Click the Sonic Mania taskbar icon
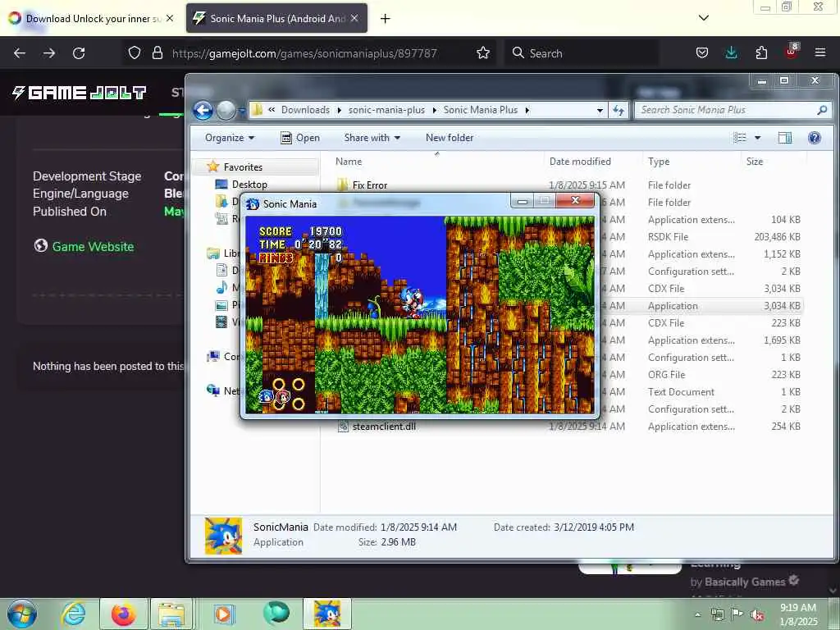 (x=327, y=614)
